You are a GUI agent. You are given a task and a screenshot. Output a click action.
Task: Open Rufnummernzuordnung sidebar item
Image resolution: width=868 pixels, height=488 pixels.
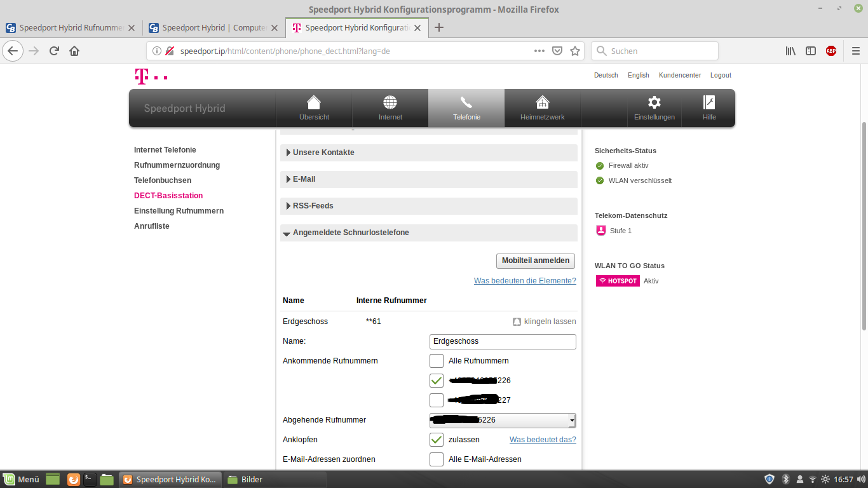click(177, 165)
